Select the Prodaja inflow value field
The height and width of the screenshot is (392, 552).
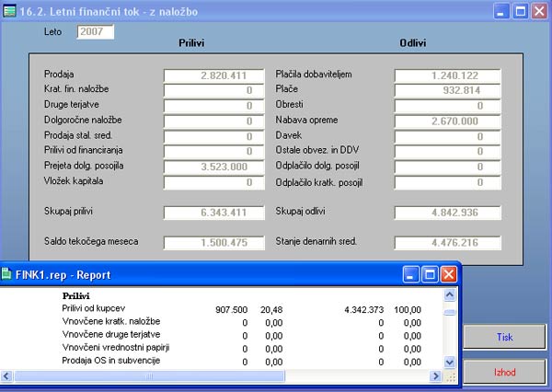coord(210,75)
